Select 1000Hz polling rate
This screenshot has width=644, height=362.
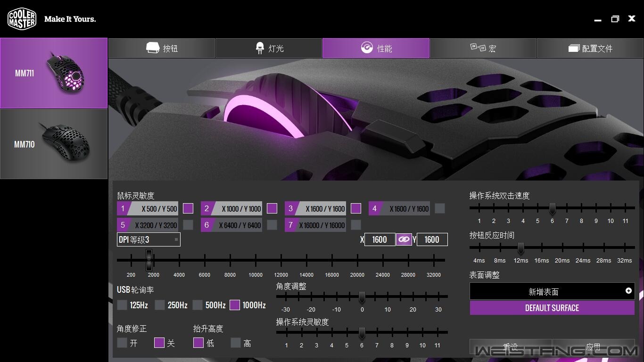coord(235,305)
